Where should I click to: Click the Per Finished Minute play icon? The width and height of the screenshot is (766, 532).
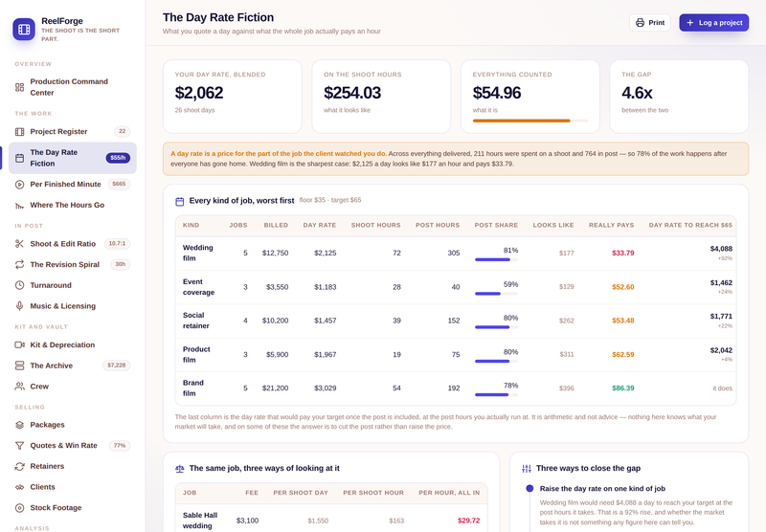click(19, 185)
